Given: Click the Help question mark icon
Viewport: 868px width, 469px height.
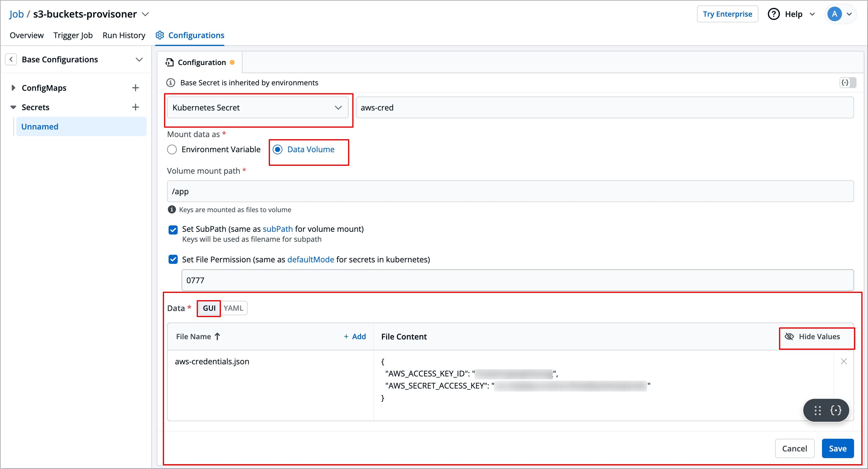Looking at the screenshot, I should click(773, 14).
